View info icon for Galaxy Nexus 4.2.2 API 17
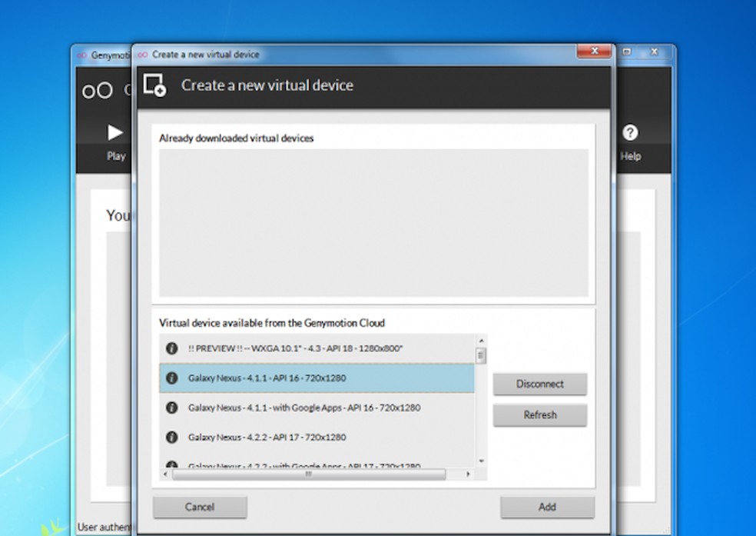 171,437
